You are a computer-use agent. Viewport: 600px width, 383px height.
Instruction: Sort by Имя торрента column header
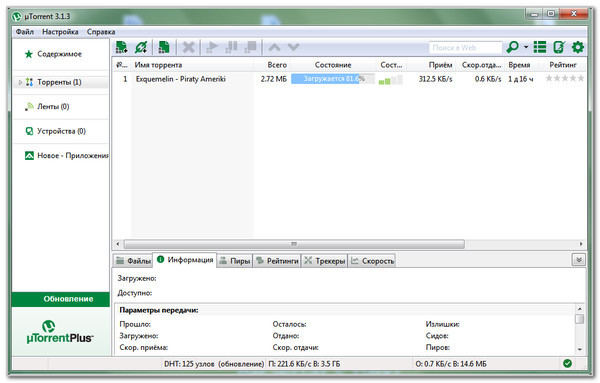[192, 65]
